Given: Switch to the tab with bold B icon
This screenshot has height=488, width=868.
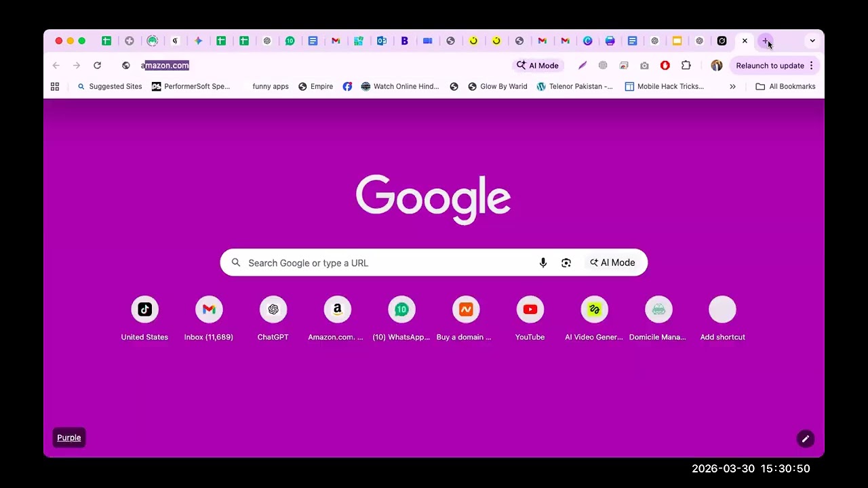Looking at the screenshot, I should point(405,41).
